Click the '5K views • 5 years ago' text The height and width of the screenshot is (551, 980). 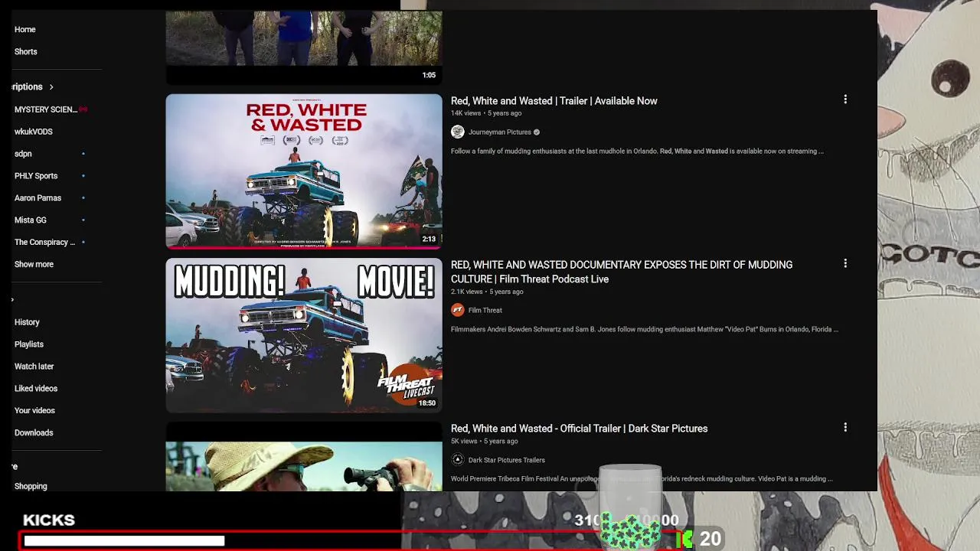coord(485,442)
